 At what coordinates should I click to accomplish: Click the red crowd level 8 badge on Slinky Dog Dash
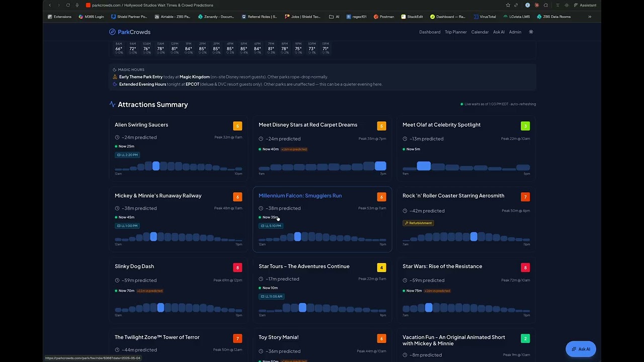click(x=237, y=267)
